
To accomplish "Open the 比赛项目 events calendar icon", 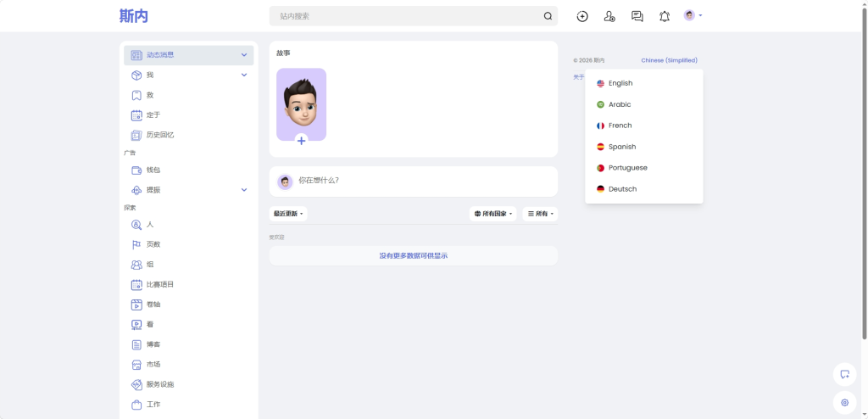I will pyautogui.click(x=136, y=284).
